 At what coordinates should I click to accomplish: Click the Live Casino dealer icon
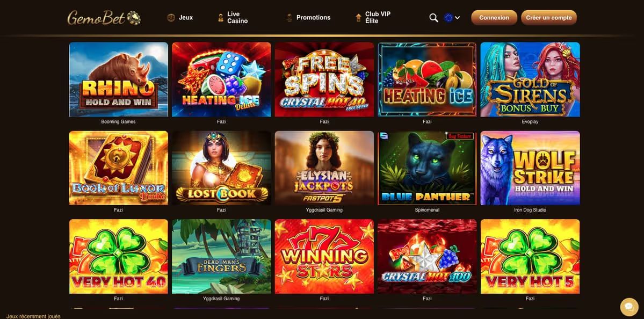[x=221, y=18]
